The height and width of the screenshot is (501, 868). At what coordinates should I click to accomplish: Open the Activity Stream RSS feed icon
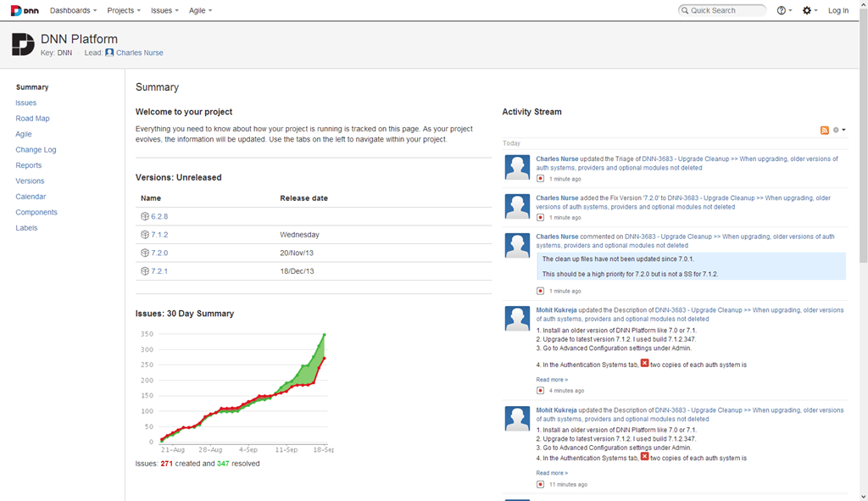(x=824, y=130)
